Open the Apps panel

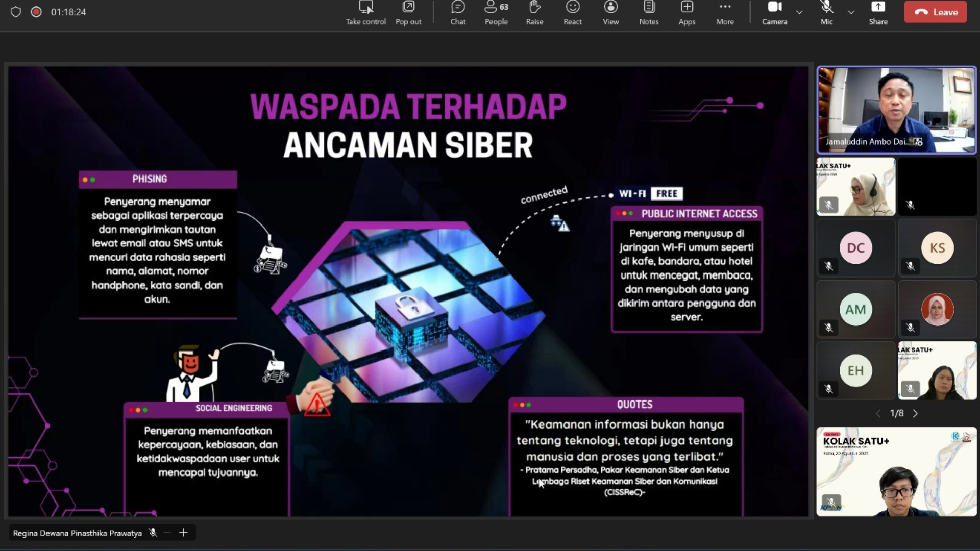pyautogui.click(x=687, y=13)
